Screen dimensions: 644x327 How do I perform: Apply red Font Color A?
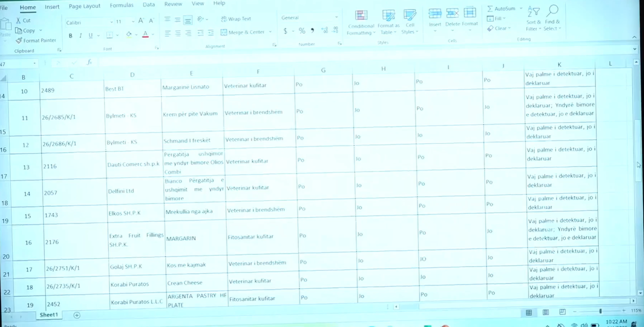(145, 34)
